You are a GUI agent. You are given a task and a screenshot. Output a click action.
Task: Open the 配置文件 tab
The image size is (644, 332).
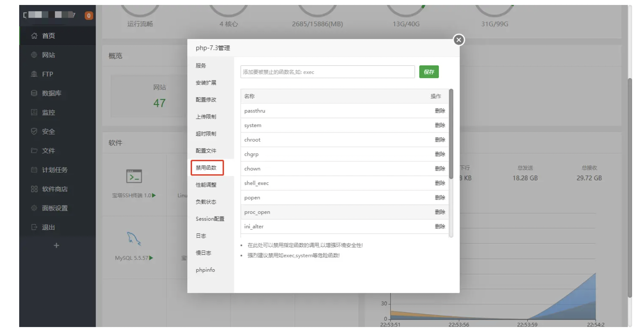click(x=206, y=151)
